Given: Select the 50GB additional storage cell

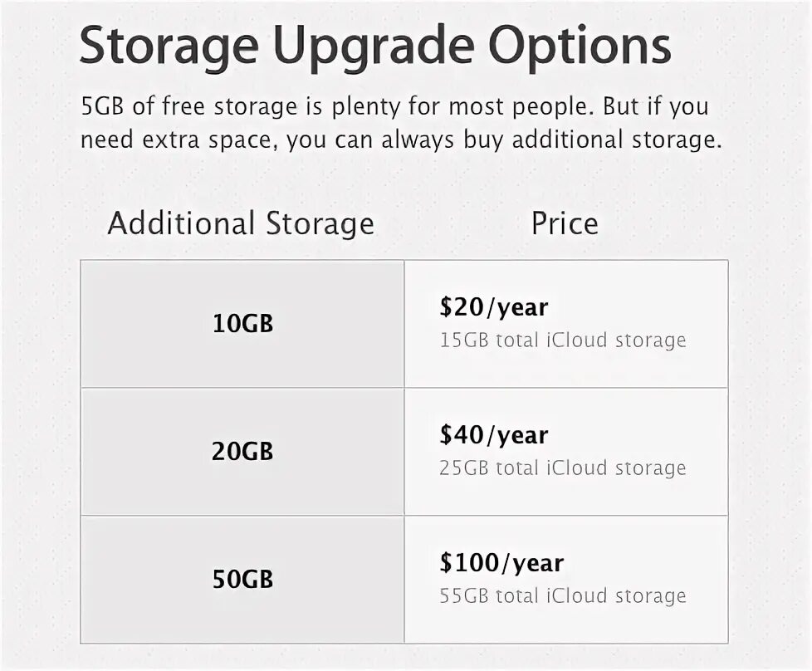Looking at the screenshot, I should (242, 580).
